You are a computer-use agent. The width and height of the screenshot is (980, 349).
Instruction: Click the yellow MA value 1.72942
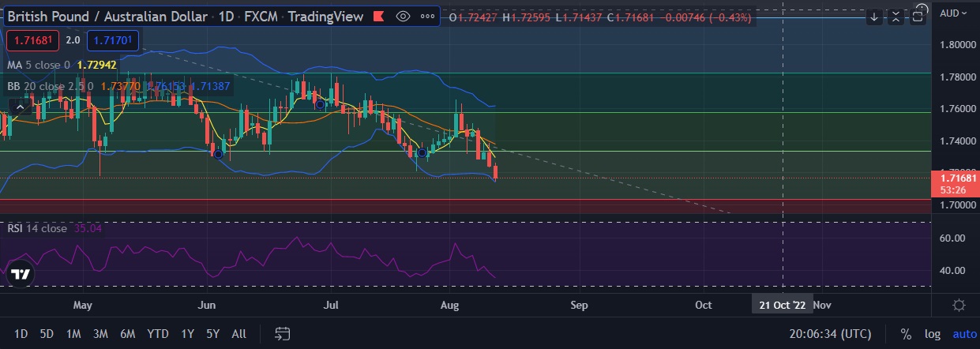pos(98,65)
